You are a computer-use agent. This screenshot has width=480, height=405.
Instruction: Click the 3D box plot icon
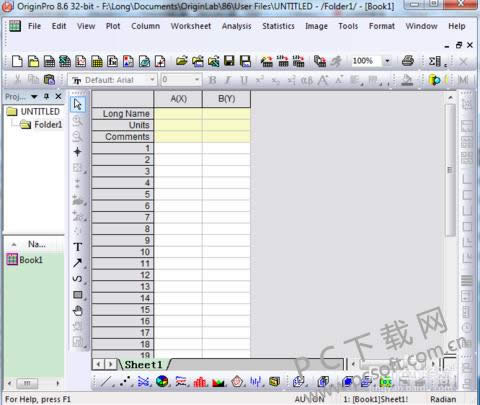pos(274,382)
